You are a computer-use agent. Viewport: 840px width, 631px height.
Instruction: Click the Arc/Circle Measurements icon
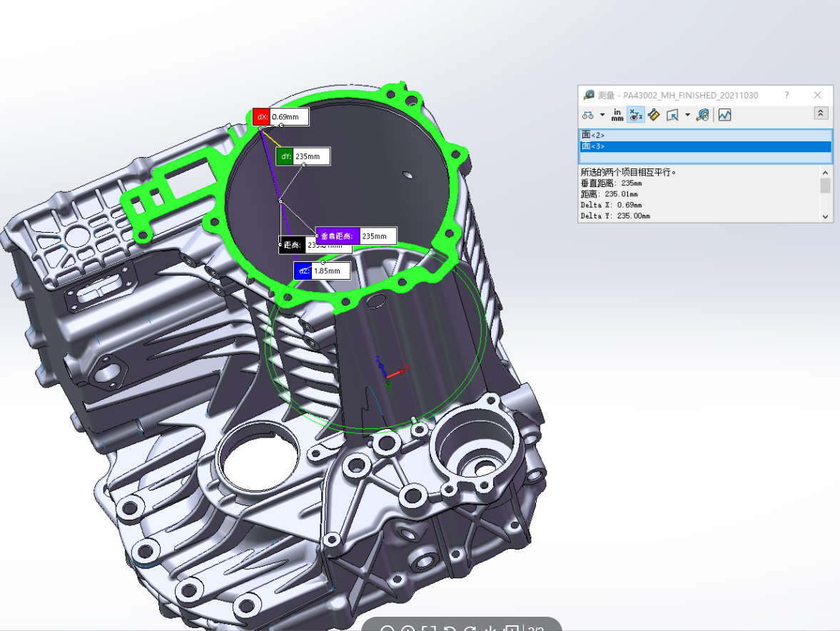(x=588, y=115)
